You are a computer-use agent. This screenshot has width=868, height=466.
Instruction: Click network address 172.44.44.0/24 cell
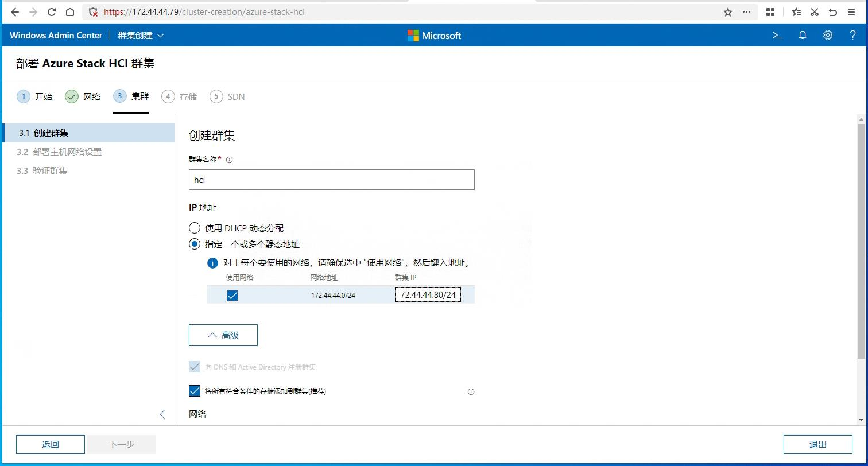click(x=333, y=296)
